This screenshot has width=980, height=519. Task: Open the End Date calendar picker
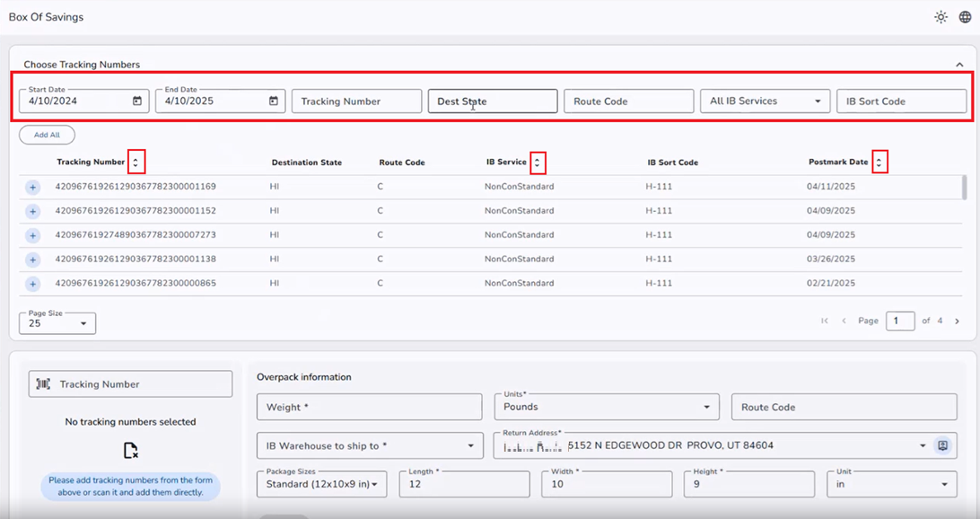tap(274, 101)
